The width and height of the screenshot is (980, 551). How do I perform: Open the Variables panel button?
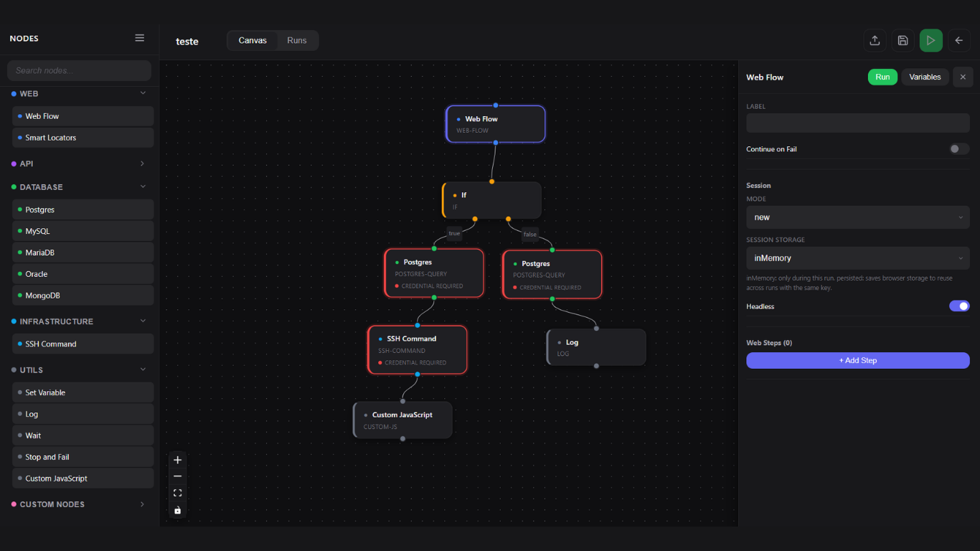[925, 77]
